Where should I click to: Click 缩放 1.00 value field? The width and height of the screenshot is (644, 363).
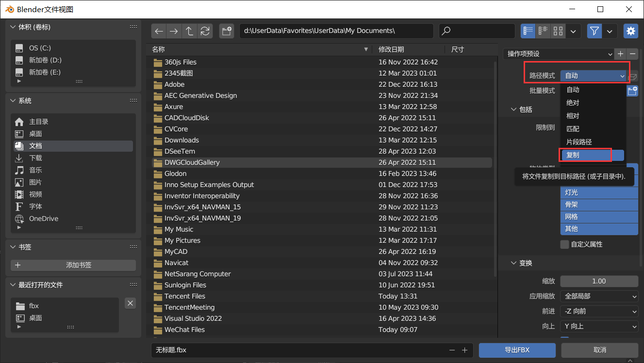(x=599, y=281)
